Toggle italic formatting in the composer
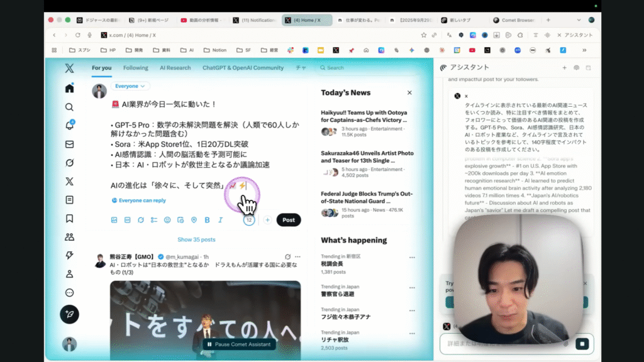The image size is (644, 362). click(x=220, y=220)
